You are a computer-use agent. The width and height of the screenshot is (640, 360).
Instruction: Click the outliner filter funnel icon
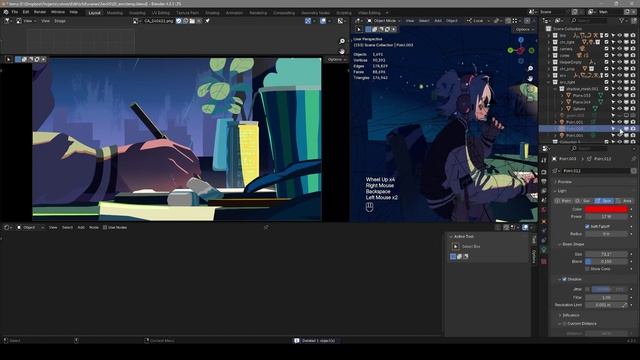point(622,20)
